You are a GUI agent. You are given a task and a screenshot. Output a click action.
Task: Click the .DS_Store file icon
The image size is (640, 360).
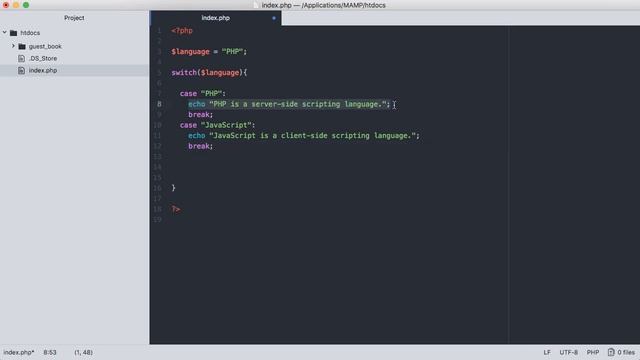22,58
